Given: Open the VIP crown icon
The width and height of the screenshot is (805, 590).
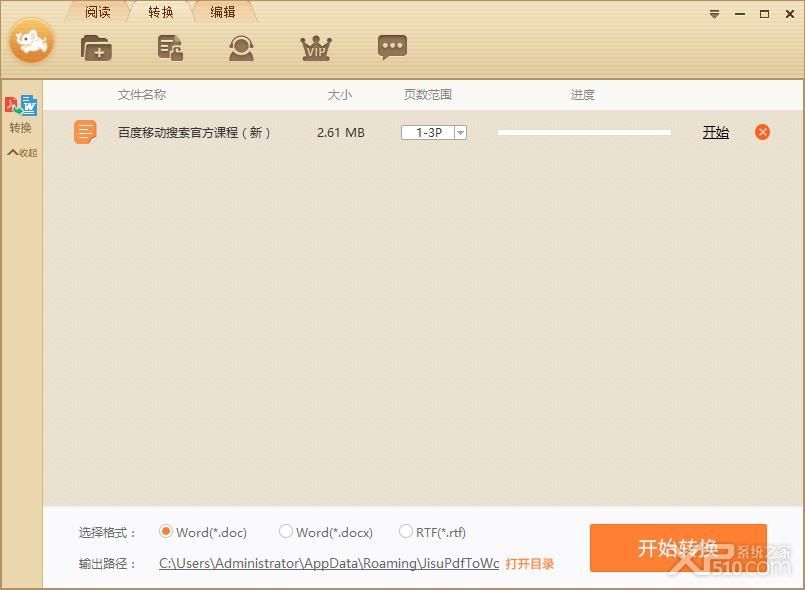Looking at the screenshot, I should click(x=315, y=48).
